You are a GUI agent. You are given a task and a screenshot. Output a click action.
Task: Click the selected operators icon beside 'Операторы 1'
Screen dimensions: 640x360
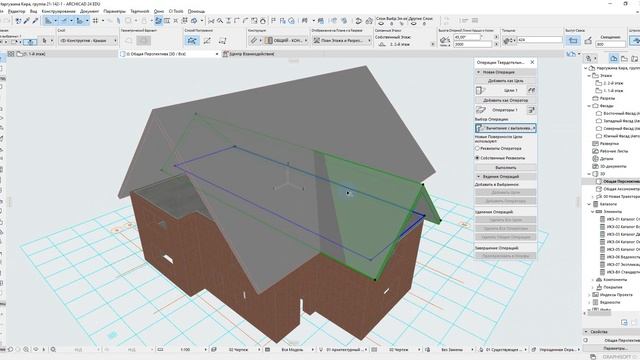[x=531, y=110]
